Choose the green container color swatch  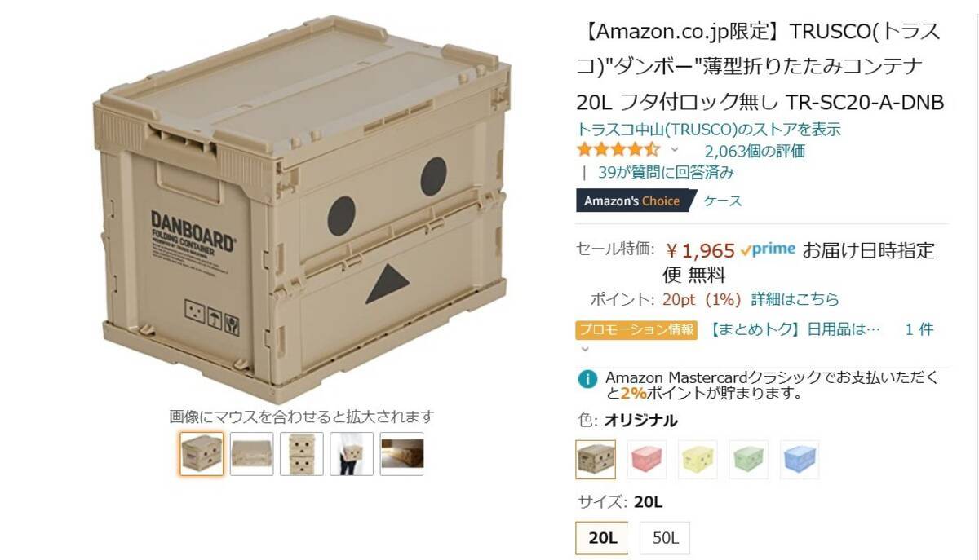748,460
